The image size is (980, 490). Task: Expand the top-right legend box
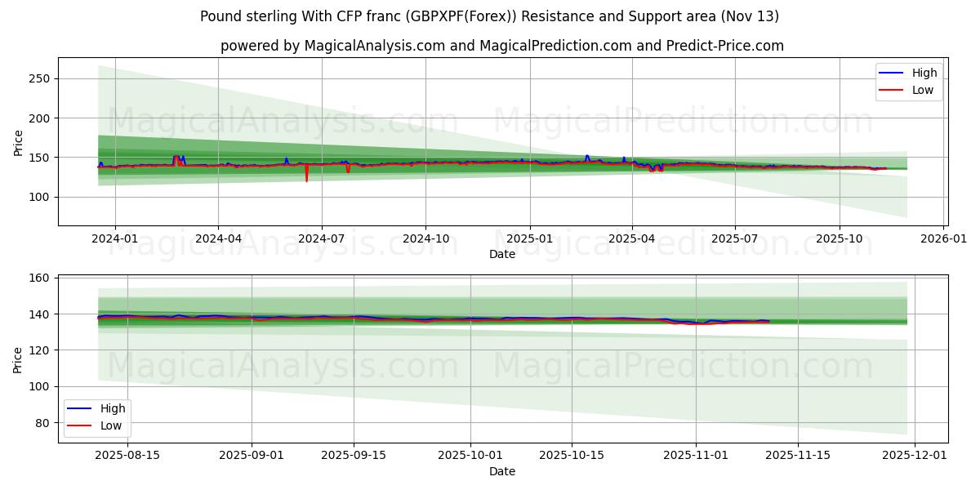pyautogui.click(x=908, y=82)
